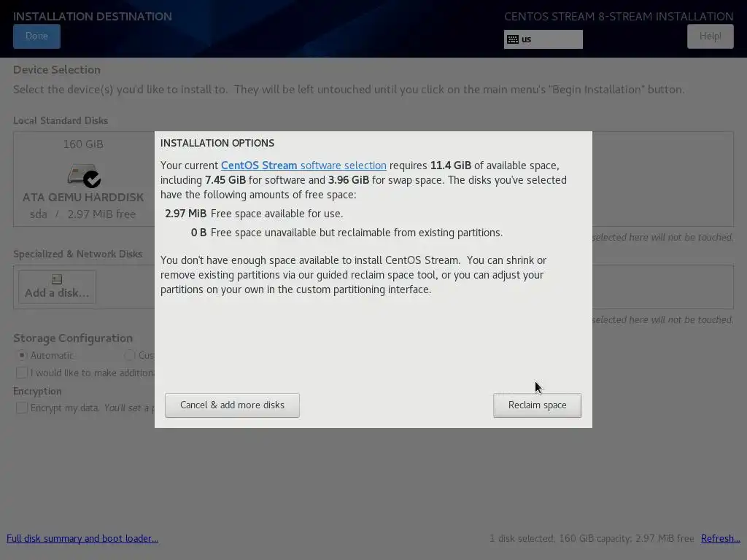Select the Custom storage configuration radio
The image size is (747, 560).
[129, 355]
